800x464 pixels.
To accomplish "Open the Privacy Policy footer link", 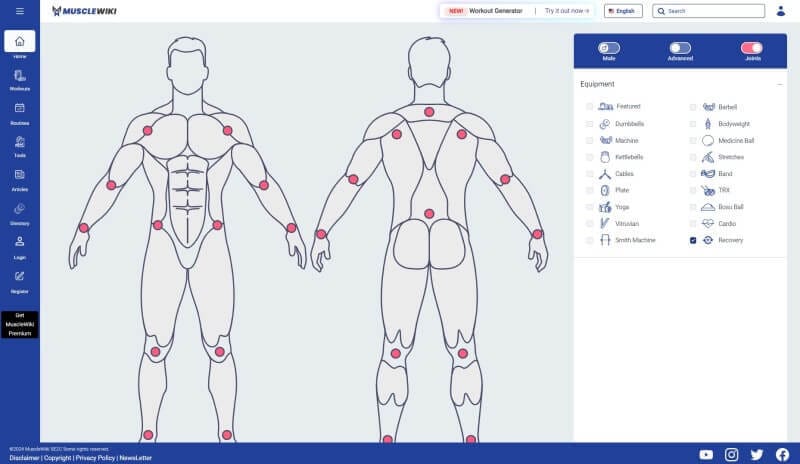I will tap(95, 458).
